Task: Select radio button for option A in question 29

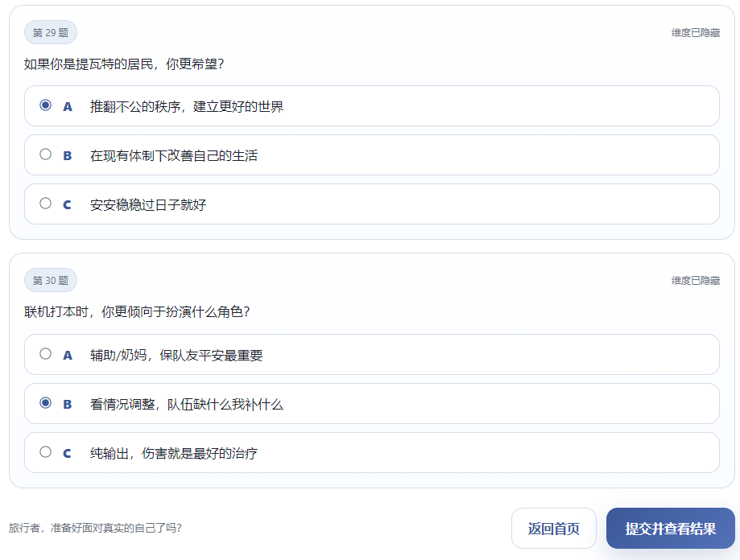Action: (46, 105)
